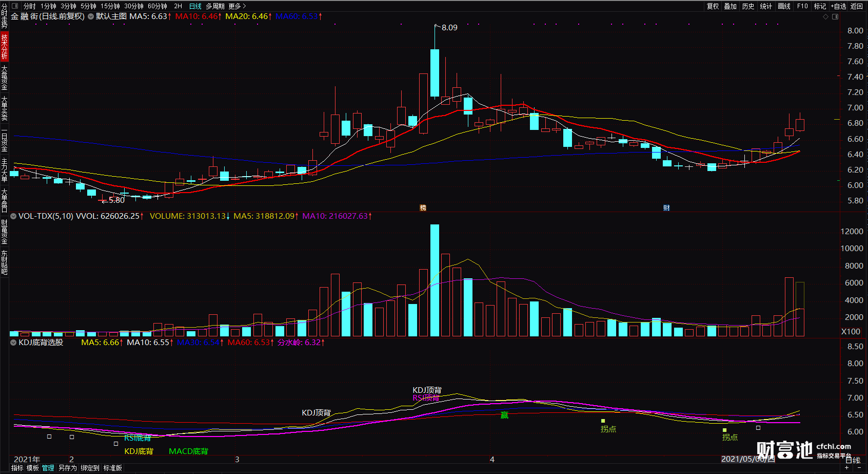Open 统计 statistics button
Image resolution: width=868 pixels, height=474 pixels.
click(x=766, y=6)
